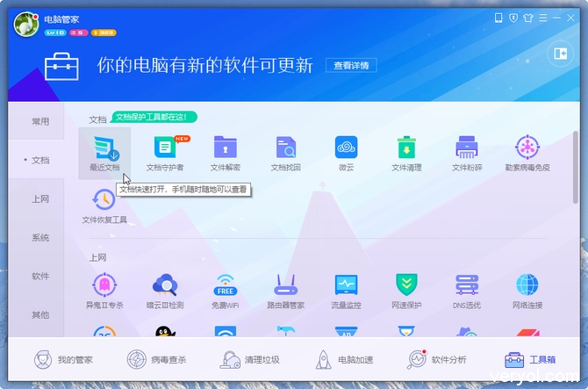Click the toolbox briefcase icon in banner
Screen dimensions: 588x389
[x=61, y=67]
